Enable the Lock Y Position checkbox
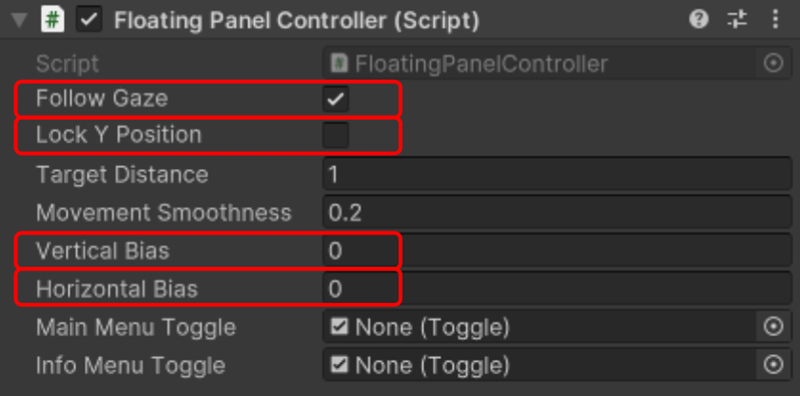 [336, 135]
